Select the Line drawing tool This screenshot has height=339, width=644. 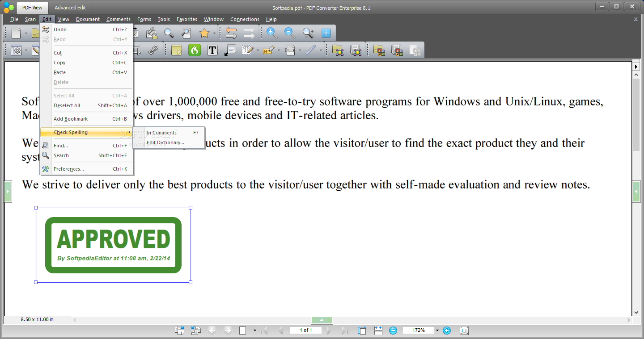tap(311, 50)
